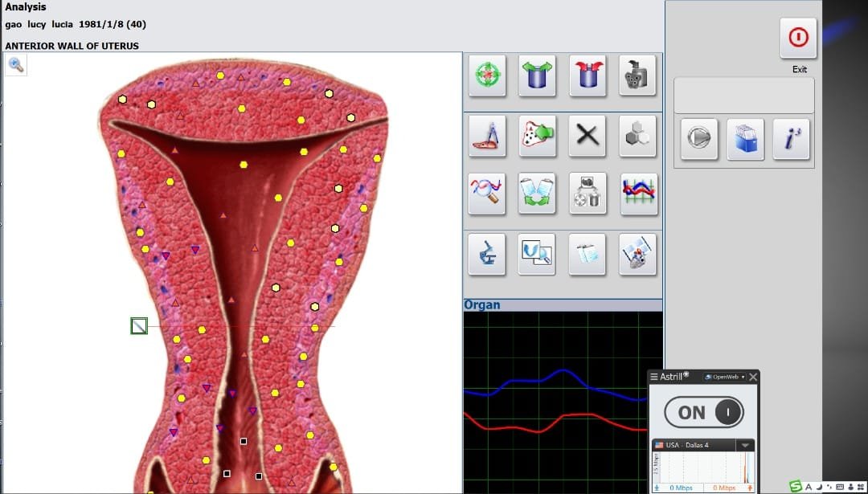Screen dimensions: 868x494
Task: Open the curve magnifier analysis icon
Action: [x=487, y=194]
